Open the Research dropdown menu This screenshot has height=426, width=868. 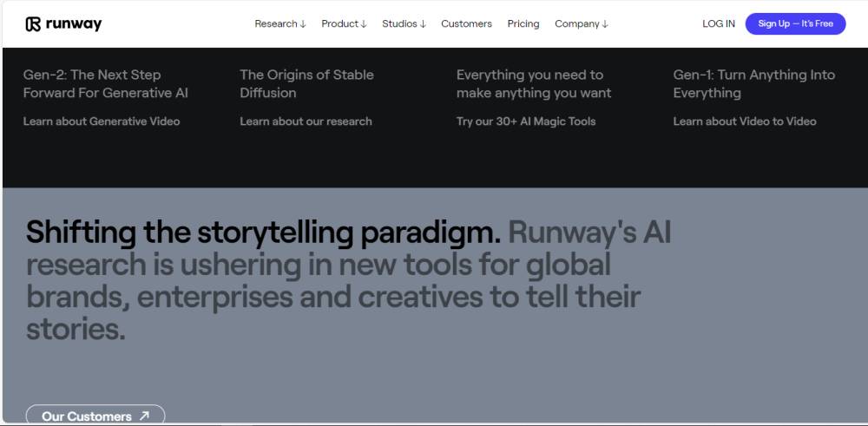coord(280,23)
